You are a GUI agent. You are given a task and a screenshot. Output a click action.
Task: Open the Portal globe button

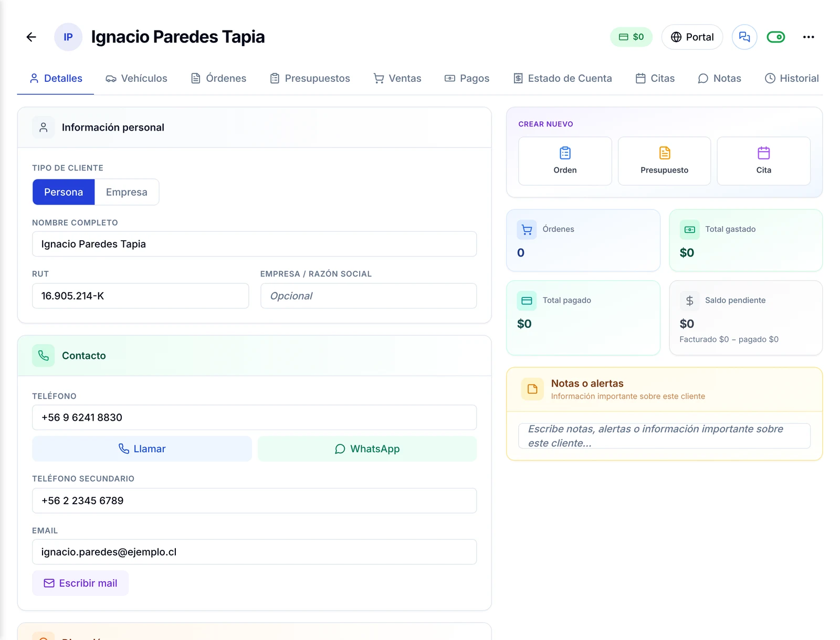[692, 37]
